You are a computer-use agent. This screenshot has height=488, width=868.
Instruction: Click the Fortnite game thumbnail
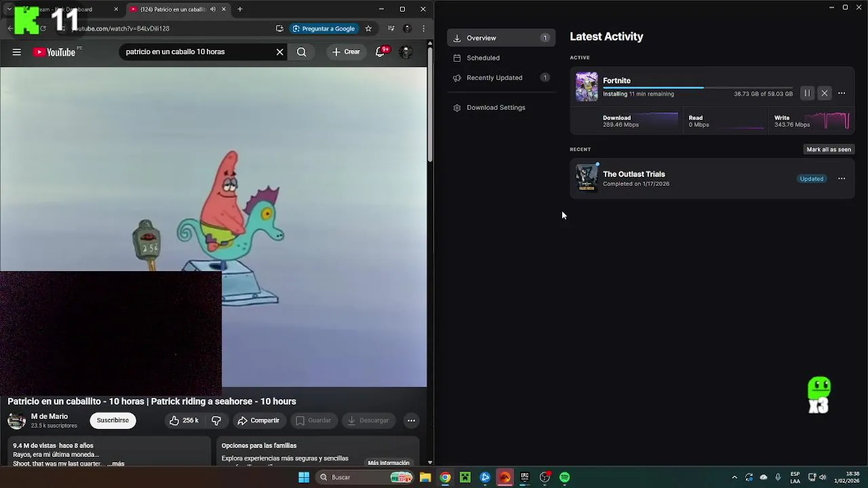pos(587,87)
